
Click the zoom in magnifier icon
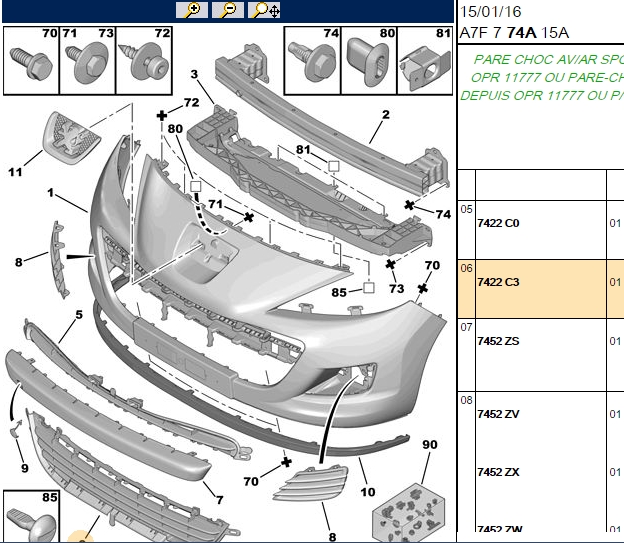[192, 10]
